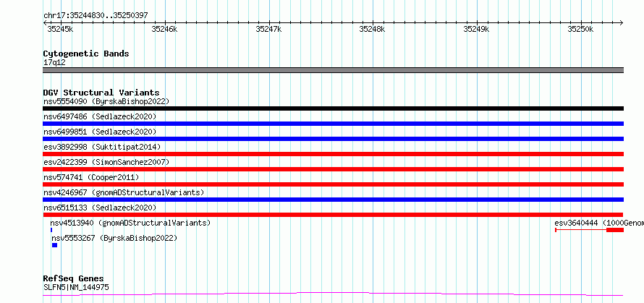Select the magenta SLFN5 gene line
The width and height of the screenshot is (644, 303).
tap(333, 294)
